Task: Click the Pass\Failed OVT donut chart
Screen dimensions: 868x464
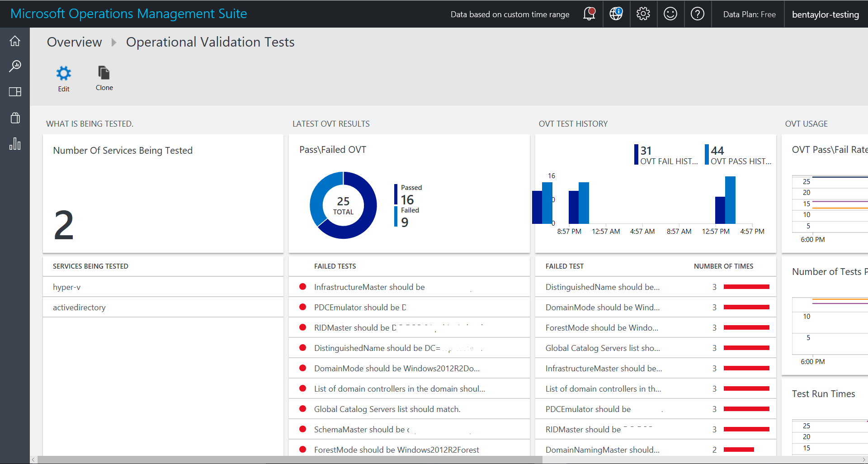Action: pyautogui.click(x=343, y=205)
